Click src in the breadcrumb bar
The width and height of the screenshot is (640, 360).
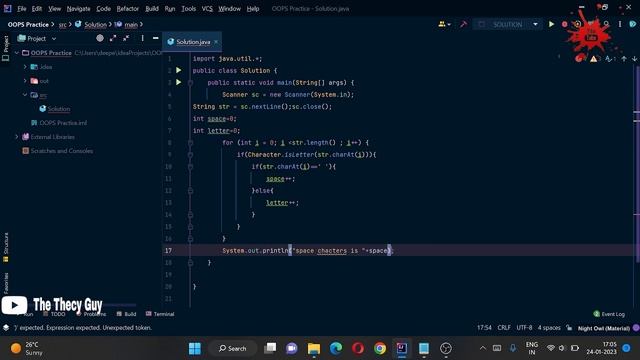coord(62,25)
